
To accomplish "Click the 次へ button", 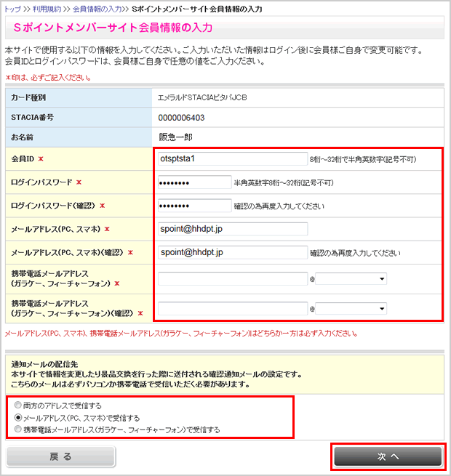I will (x=387, y=456).
